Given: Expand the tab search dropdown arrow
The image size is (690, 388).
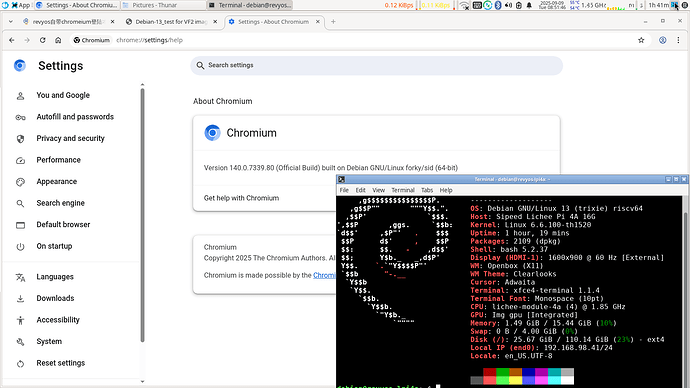Looking at the screenshot, I should [11, 22].
